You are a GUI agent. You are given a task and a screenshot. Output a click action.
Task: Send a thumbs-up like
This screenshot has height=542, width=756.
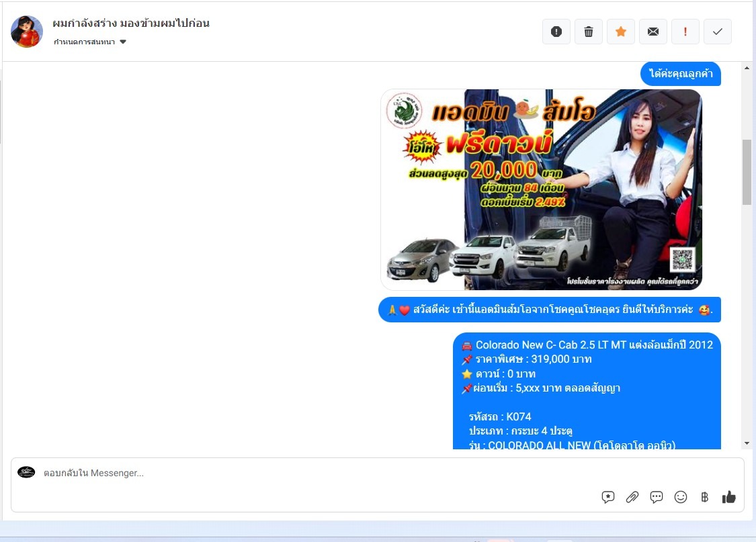(728, 497)
